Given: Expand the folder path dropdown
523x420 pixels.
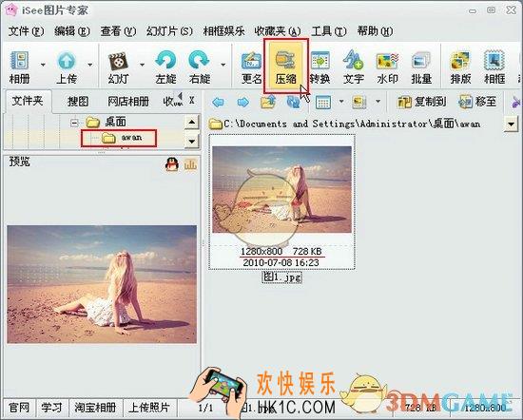Looking at the screenshot, I should point(511,124).
